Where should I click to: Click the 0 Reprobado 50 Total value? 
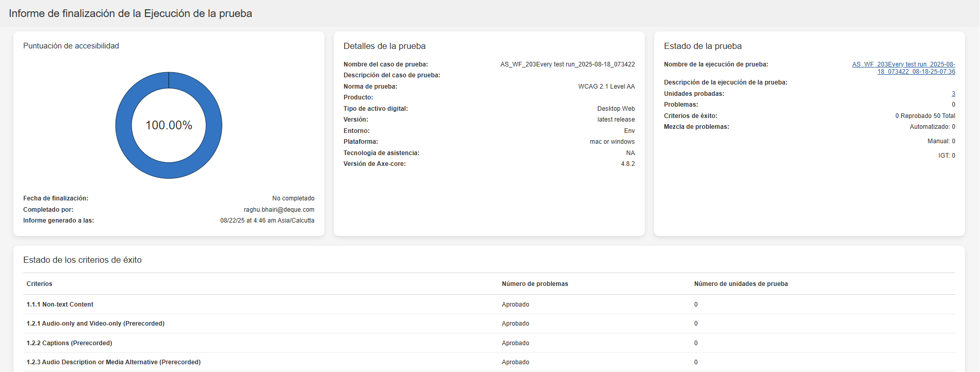[x=925, y=116]
